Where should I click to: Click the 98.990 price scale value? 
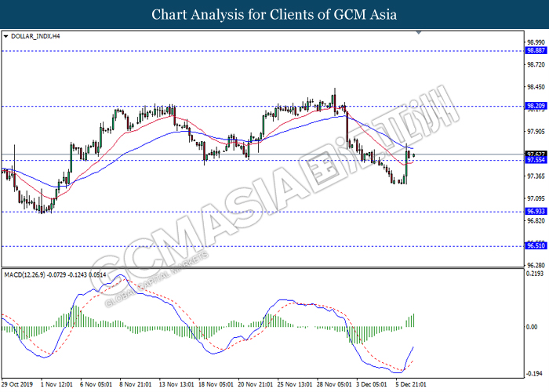[x=536, y=42]
